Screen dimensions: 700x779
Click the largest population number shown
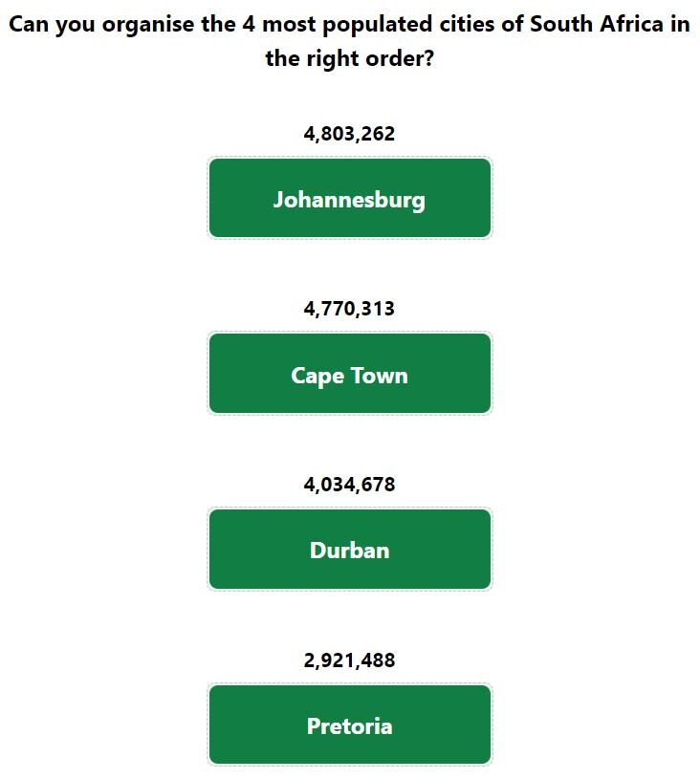(x=349, y=134)
